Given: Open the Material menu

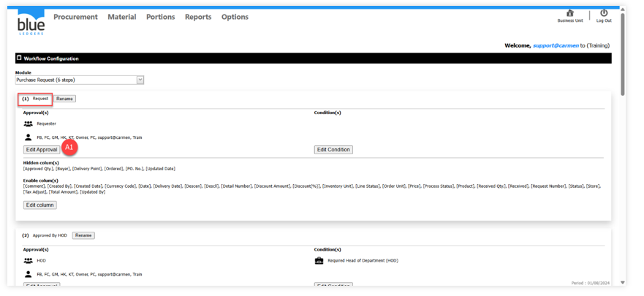Looking at the screenshot, I should click(x=121, y=17).
